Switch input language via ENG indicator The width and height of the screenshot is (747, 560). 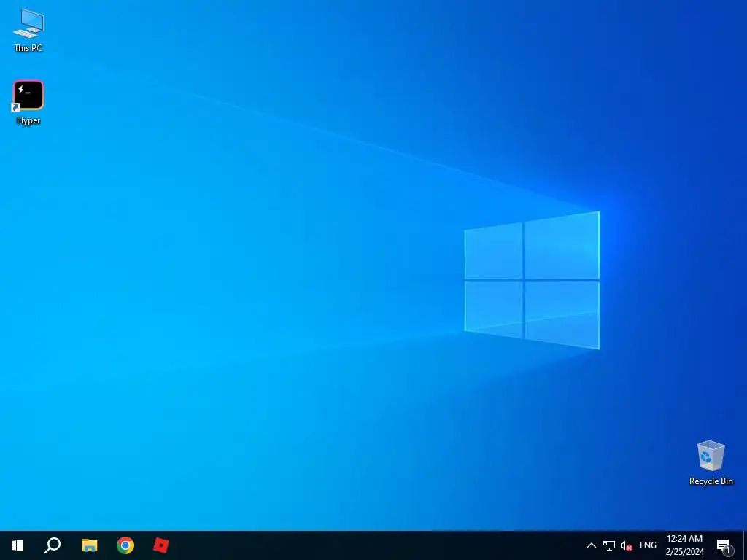648,545
